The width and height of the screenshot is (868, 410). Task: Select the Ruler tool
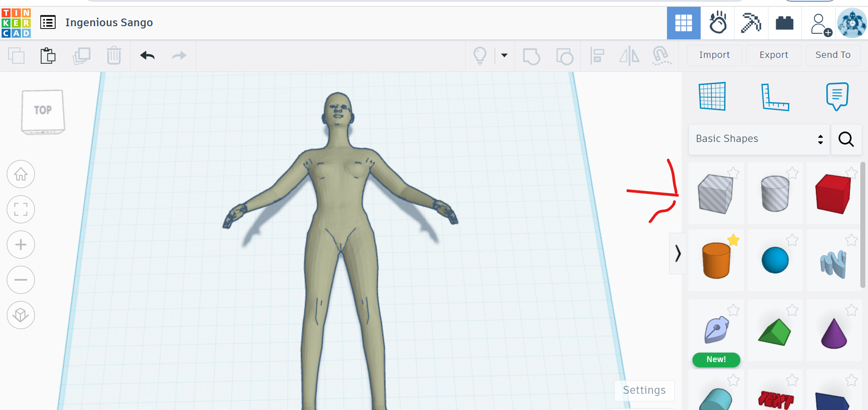coord(775,97)
